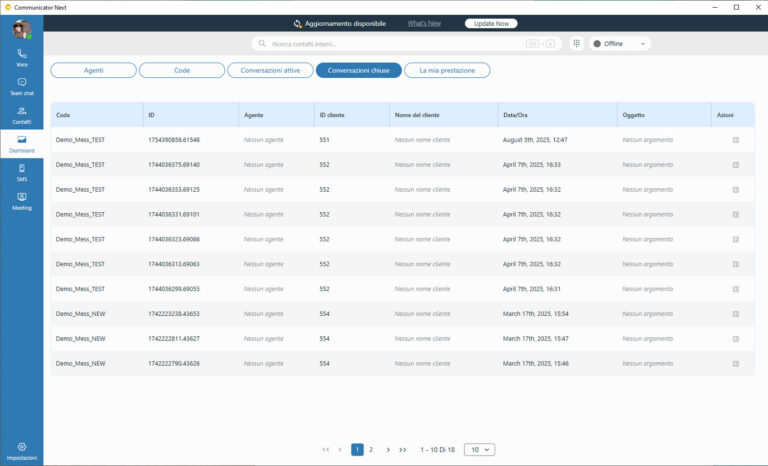The height and width of the screenshot is (466, 768).
Task: Select the La mia prestazione tab
Action: pos(447,71)
